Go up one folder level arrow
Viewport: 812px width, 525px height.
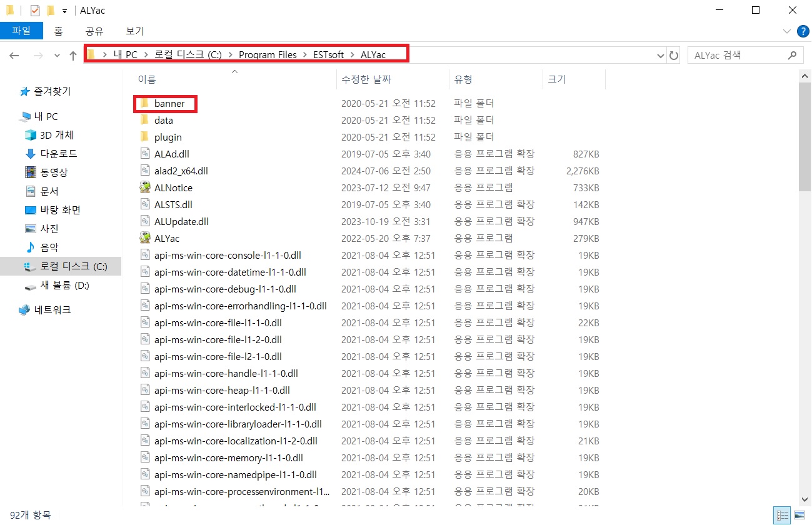pyautogui.click(x=73, y=56)
